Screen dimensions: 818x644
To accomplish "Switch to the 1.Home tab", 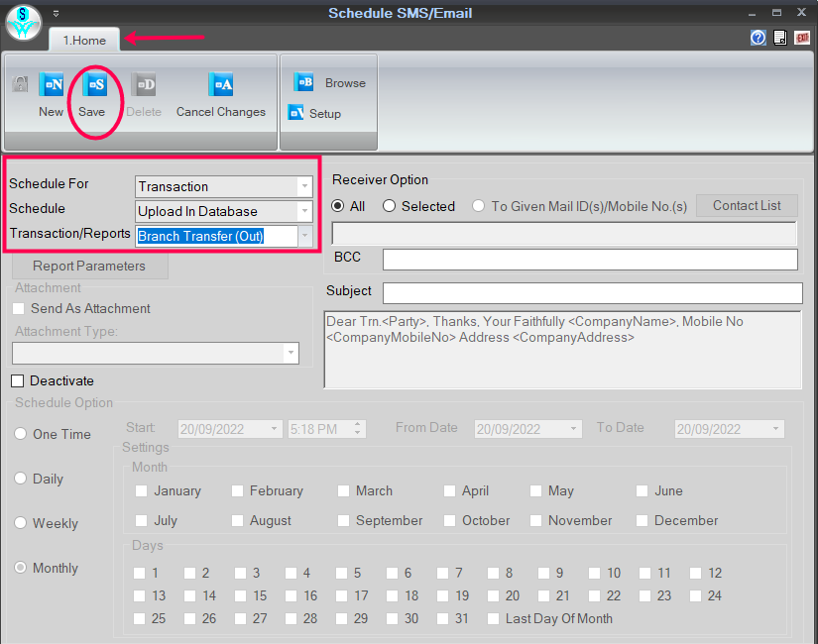I will pos(84,41).
